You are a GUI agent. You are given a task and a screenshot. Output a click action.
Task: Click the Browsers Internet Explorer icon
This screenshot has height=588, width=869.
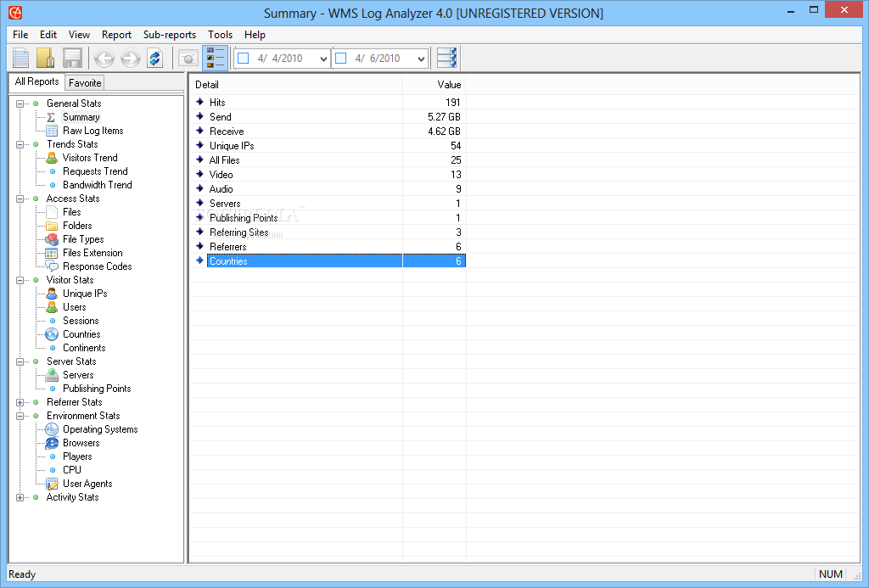tap(52, 443)
